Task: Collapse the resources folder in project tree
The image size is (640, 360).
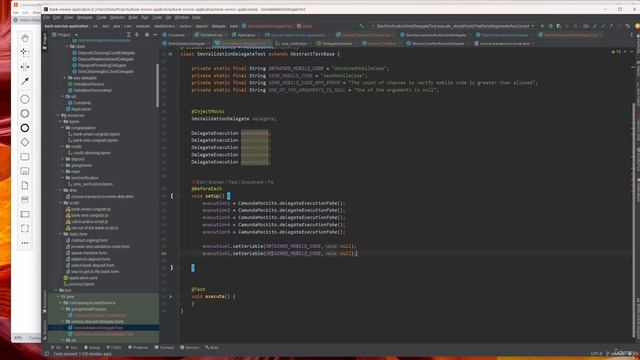Action: [58, 116]
